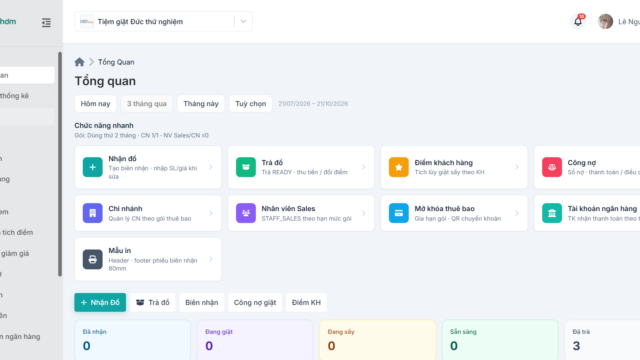Click the blue Mở khóa thuê bao icon

pyautogui.click(x=399, y=213)
